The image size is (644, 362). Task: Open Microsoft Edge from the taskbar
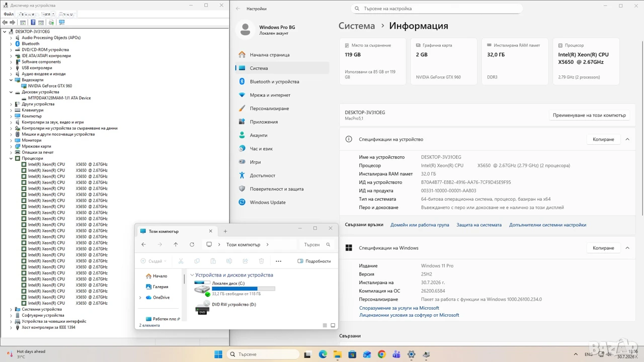click(x=323, y=354)
